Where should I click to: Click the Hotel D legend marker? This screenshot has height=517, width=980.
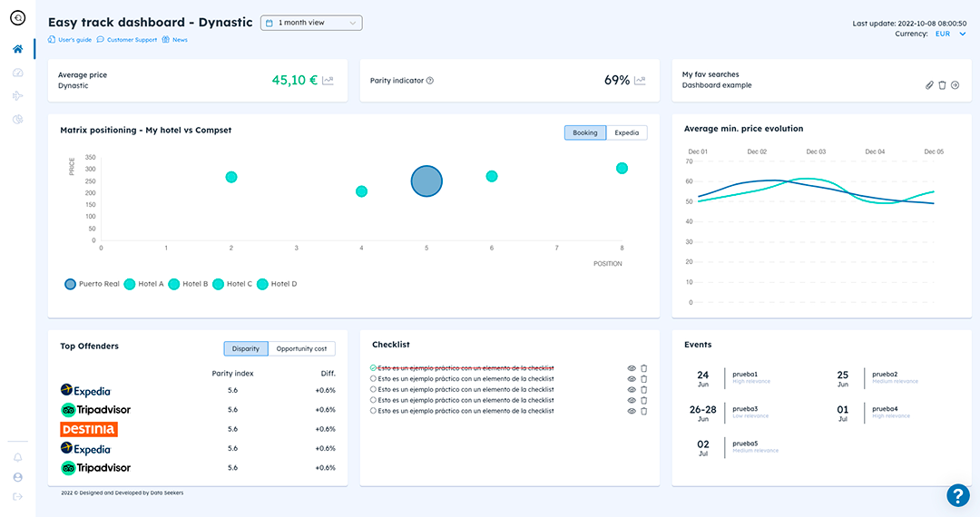coord(262,284)
